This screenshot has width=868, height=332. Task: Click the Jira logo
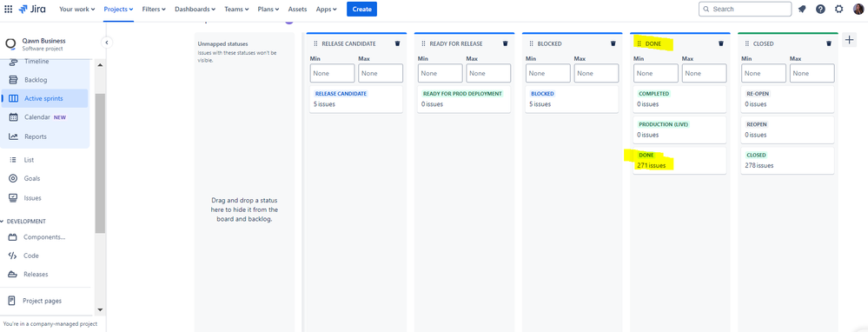[x=32, y=9]
